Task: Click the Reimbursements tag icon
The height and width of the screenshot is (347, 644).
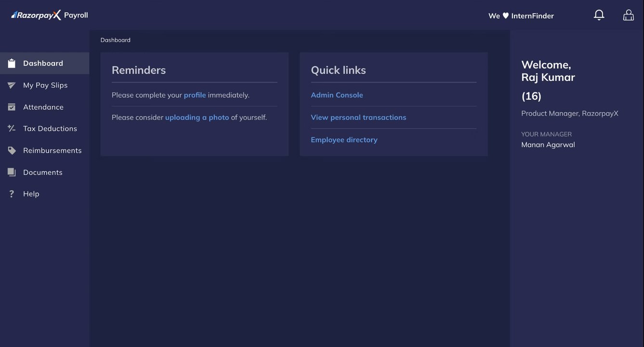Action: pyautogui.click(x=12, y=150)
